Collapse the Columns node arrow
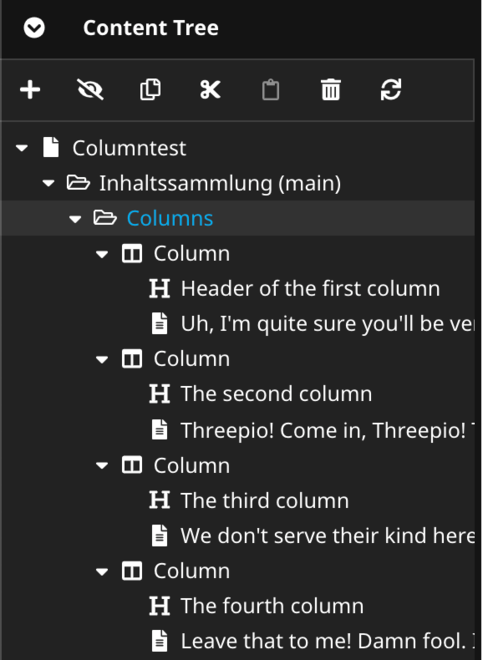483x660 pixels. [75, 218]
